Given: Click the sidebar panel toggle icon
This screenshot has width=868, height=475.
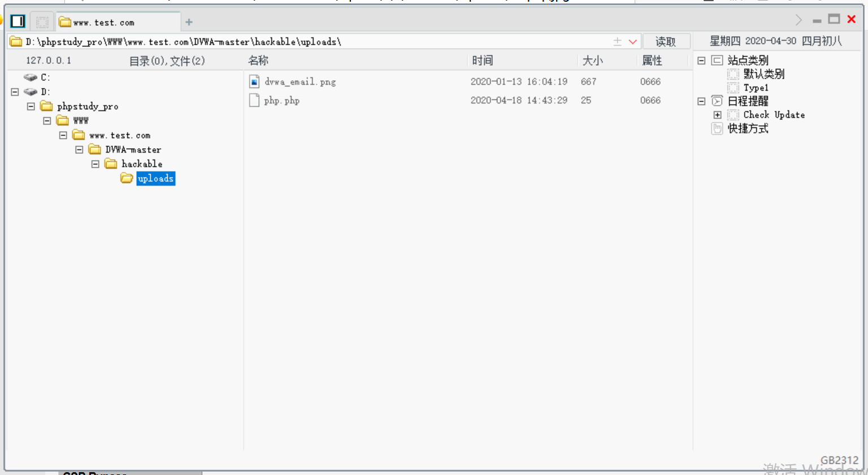Looking at the screenshot, I should [18, 21].
